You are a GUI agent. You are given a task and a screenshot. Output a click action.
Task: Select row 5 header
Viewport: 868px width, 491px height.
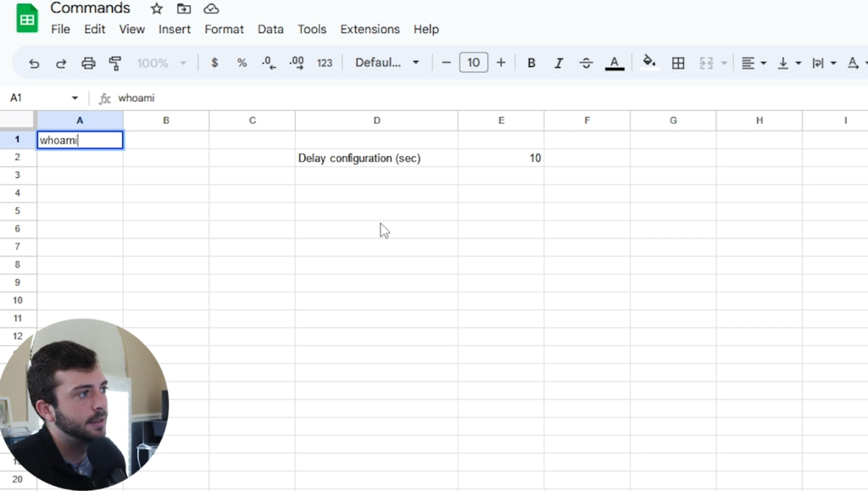(x=18, y=211)
